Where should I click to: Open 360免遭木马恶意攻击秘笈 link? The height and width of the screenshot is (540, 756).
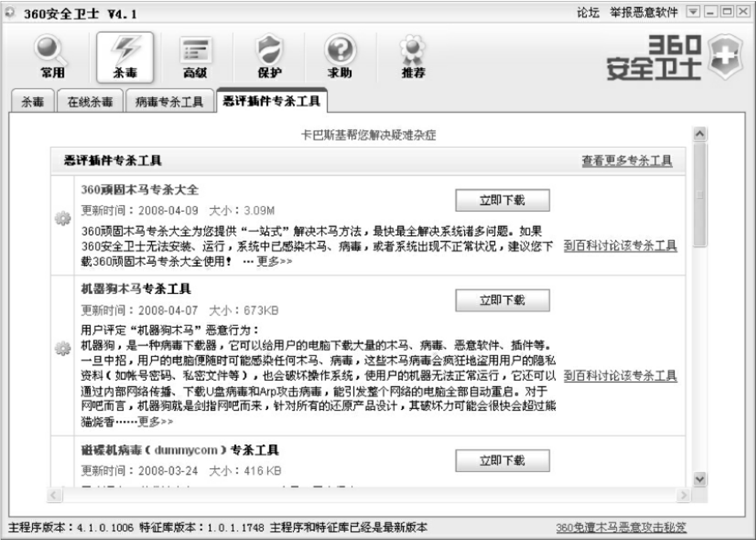(x=621, y=527)
